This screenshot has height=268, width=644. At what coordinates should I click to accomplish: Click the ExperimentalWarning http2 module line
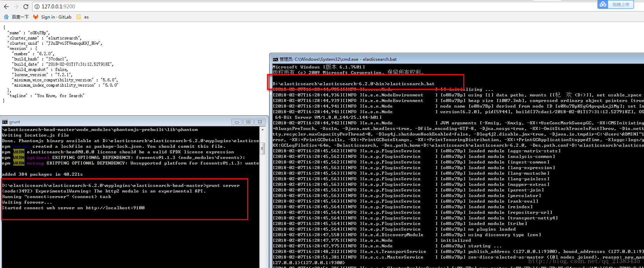click(104, 191)
